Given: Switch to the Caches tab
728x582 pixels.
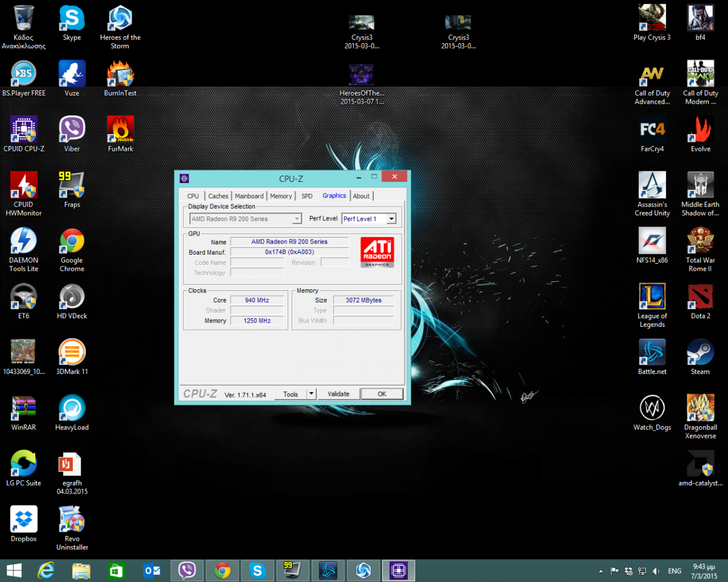Looking at the screenshot, I should 218,196.
